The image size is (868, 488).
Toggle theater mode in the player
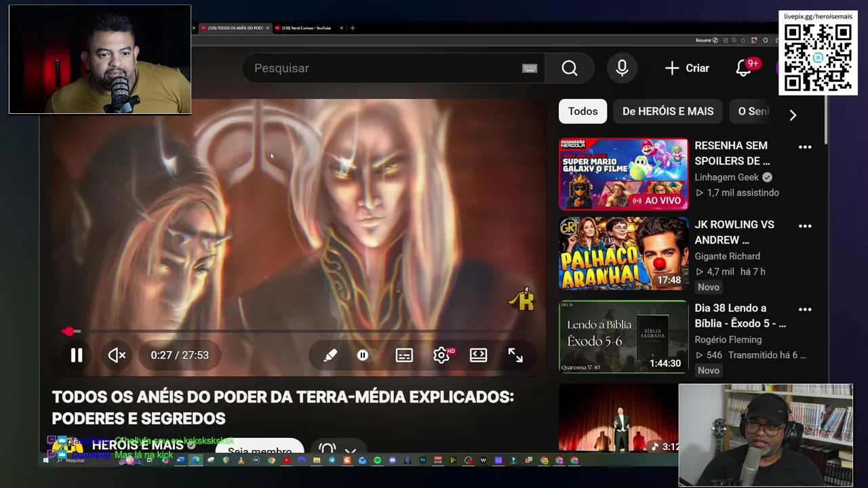click(x=479, y=355)
